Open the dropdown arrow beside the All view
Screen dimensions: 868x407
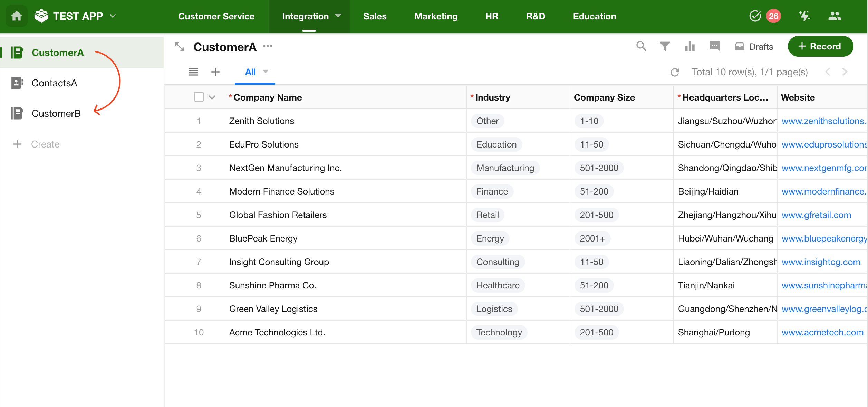point(266,72)
